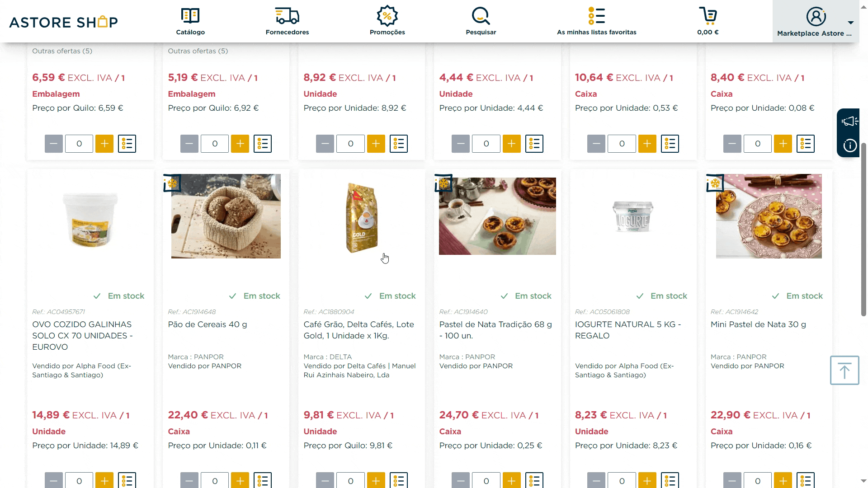Open OVO COZIDO GALINHAS SOLO product image

pos(90,219)
